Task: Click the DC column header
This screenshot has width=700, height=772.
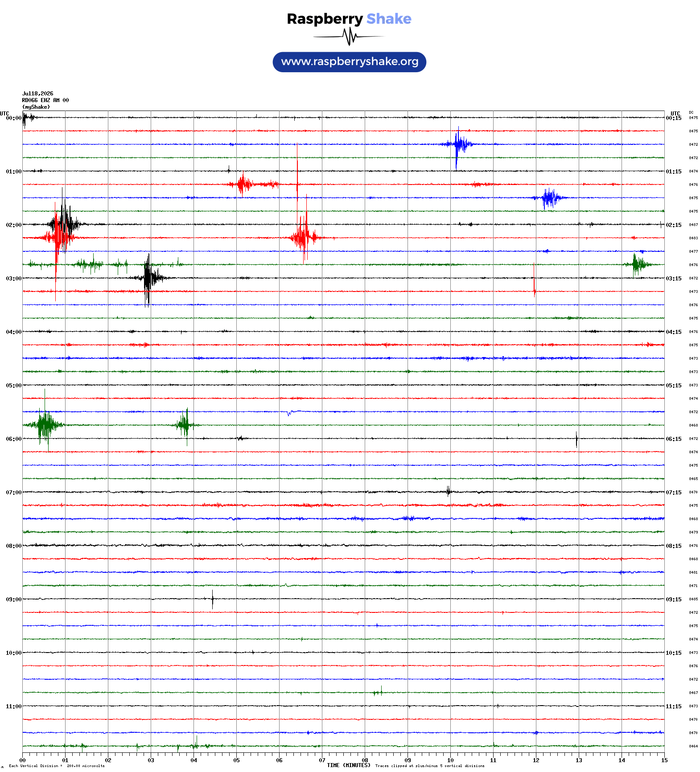Action: (691, 113)
